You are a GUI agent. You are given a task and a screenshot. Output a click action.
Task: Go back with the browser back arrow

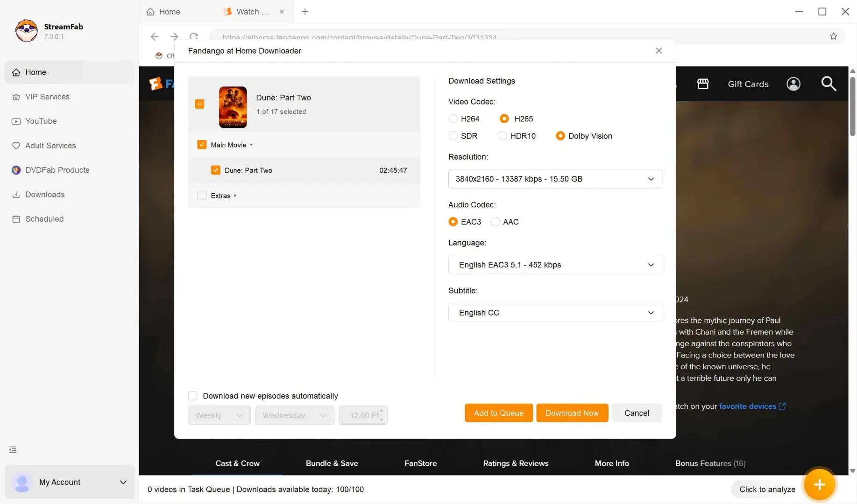[155, 36]
